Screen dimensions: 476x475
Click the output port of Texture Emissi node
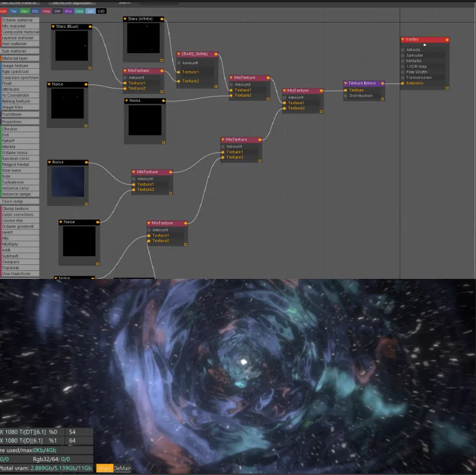(383, 83)
